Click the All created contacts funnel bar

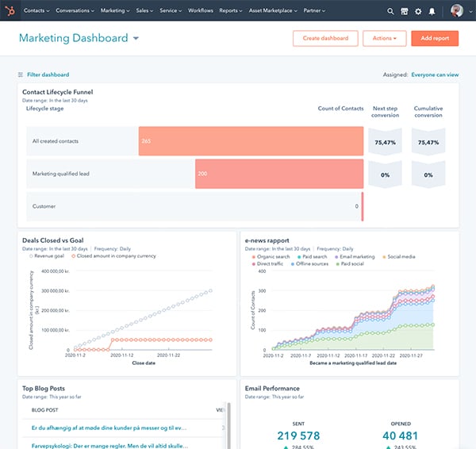251,141
